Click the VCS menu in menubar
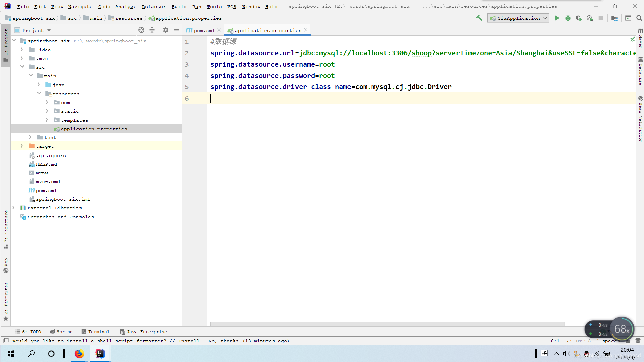This screenshot has height=362, width=644. 231,6
